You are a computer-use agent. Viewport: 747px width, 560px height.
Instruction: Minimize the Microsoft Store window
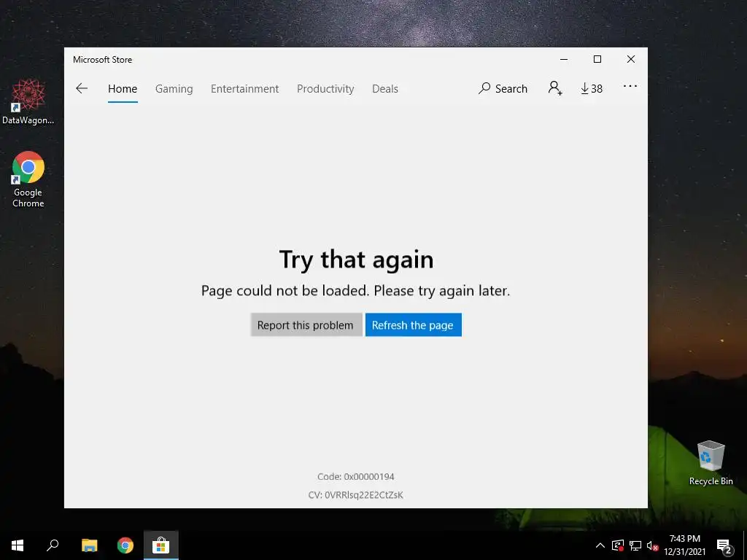point(564,59)
